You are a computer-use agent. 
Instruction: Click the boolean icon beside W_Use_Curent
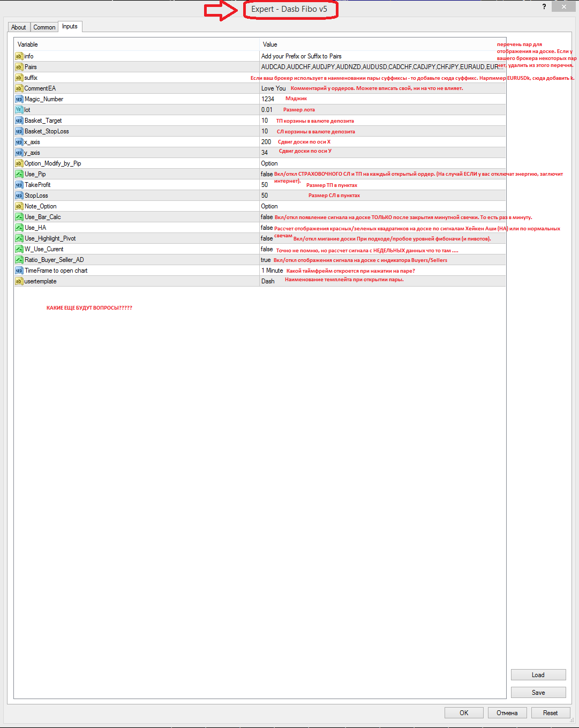pos(19,249)
